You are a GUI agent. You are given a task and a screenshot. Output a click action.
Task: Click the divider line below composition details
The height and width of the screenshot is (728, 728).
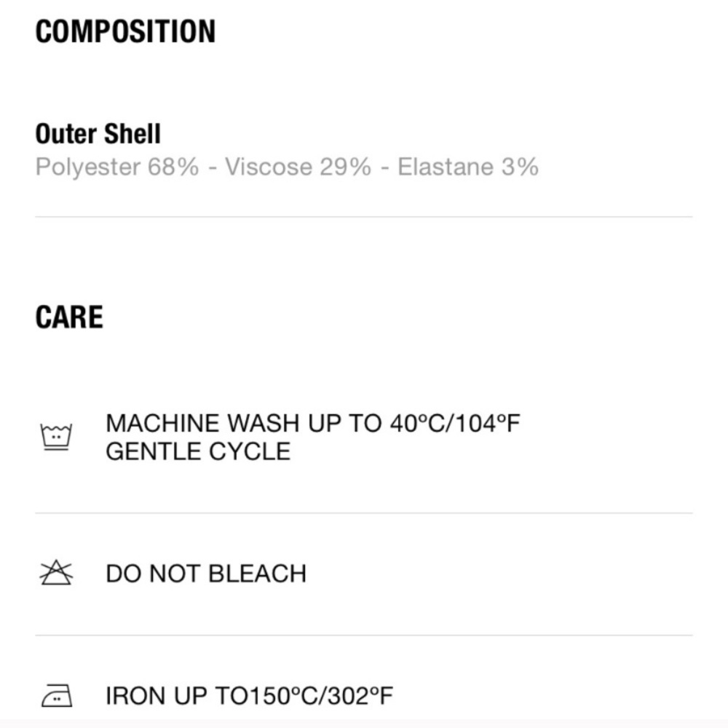point(364,217)
